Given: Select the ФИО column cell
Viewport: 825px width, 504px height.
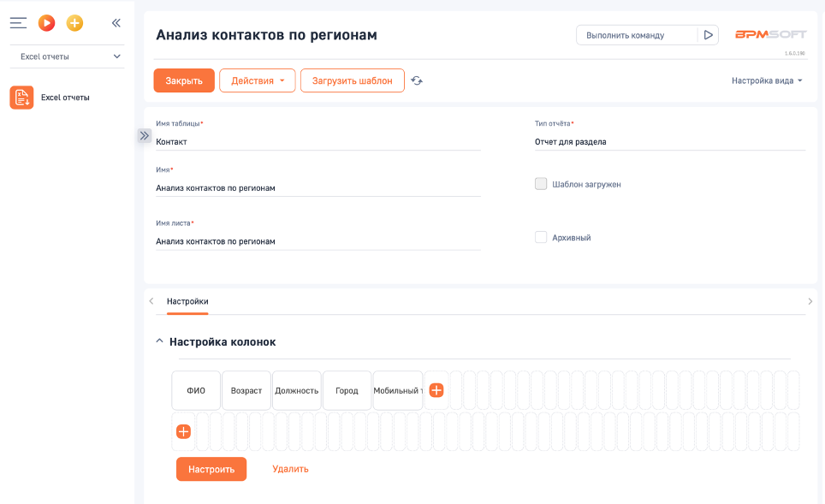Looking at the screenshot, I should [x=196, y=390].
